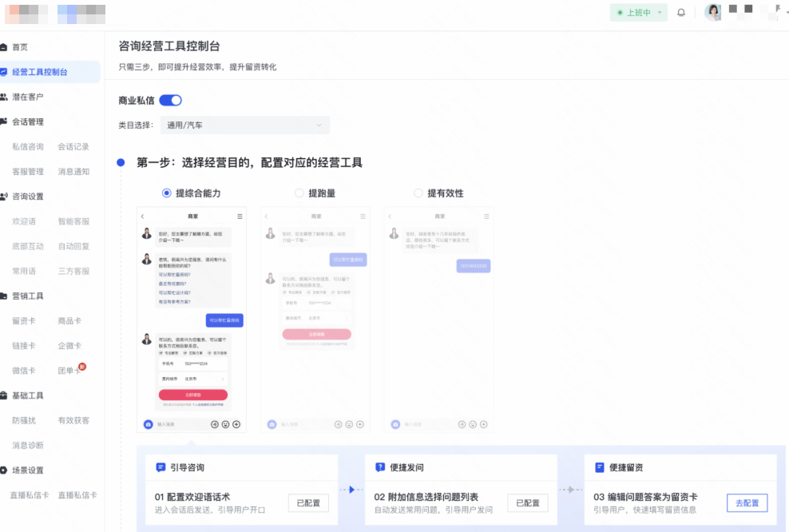Viewport: 789px width, 532px height.
Task: Click the 提综合能力 phone preview thumbnail
Action: pos(192,320)
